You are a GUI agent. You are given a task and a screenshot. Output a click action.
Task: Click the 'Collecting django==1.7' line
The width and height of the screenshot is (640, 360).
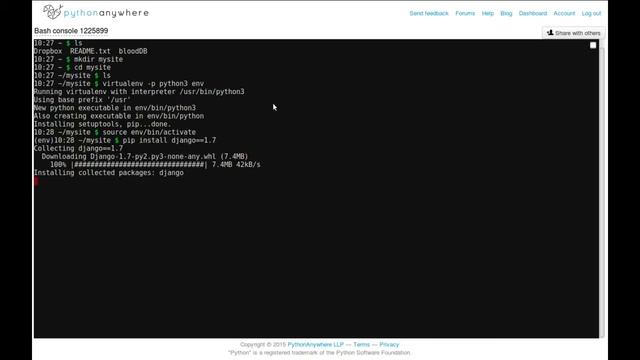(78, 148)
